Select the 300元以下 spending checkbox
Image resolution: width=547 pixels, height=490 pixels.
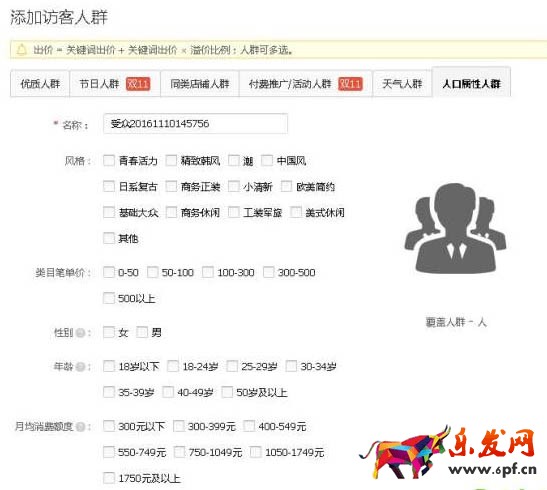(109, 426)
